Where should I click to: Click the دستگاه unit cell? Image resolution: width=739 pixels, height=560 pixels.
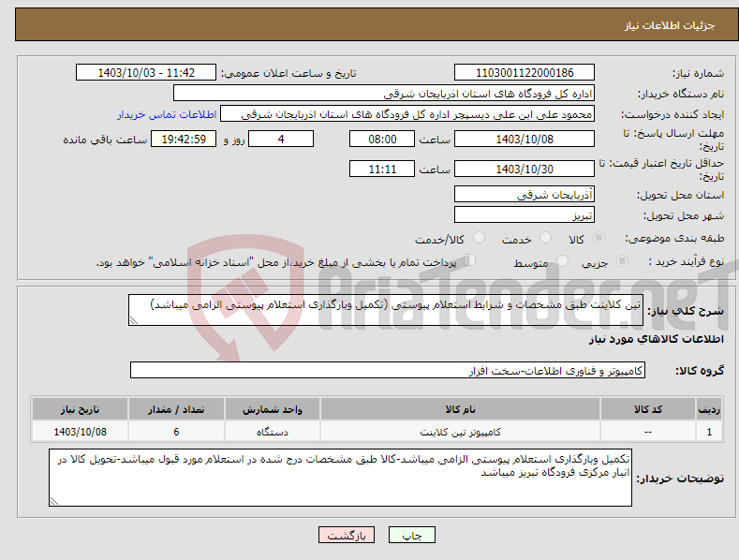(273, 432)
